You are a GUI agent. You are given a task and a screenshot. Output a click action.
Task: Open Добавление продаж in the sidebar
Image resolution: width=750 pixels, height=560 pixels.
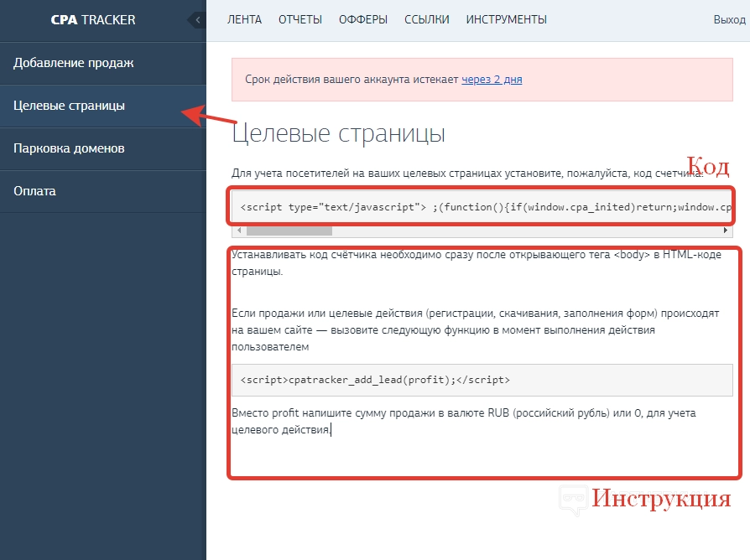pos(103,63)
